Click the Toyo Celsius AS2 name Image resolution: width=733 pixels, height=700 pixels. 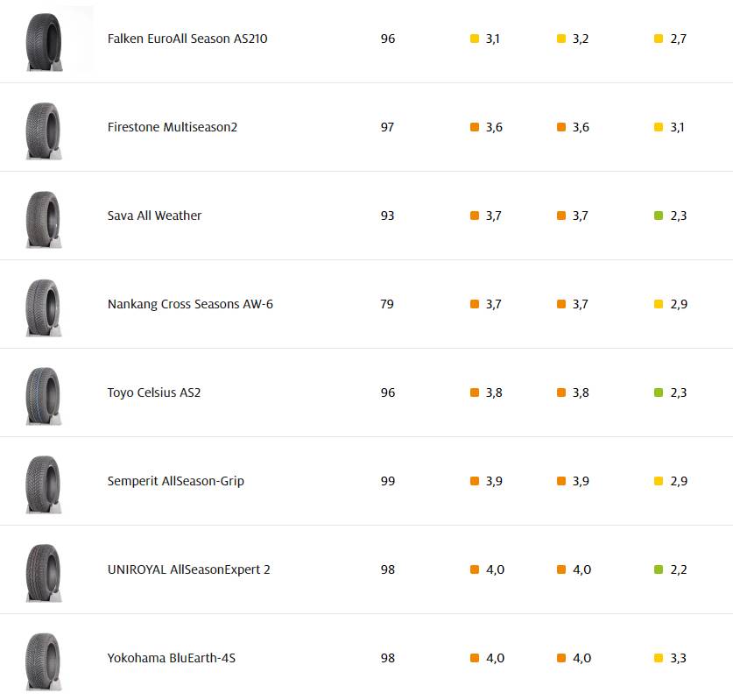(x=154, y=393)
